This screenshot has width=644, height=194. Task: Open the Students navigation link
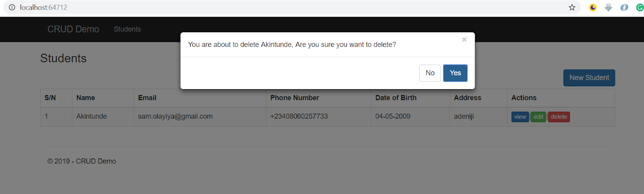pyautogui.click(x=127, y=29)
